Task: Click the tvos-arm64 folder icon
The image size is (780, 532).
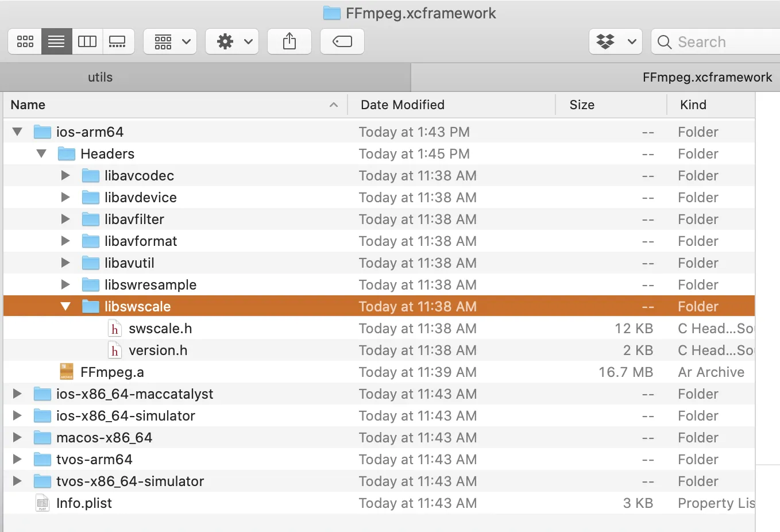Action: click(x=43, y=460)
